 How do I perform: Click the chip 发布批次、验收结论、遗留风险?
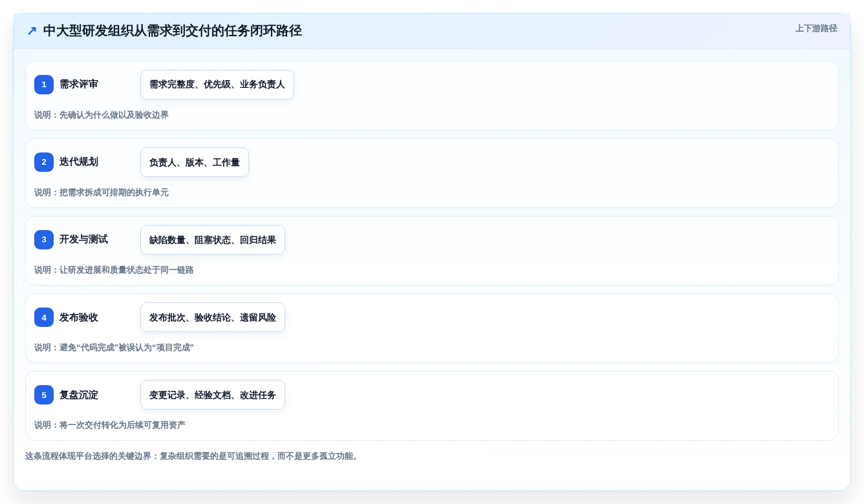[x=213, y=317]
